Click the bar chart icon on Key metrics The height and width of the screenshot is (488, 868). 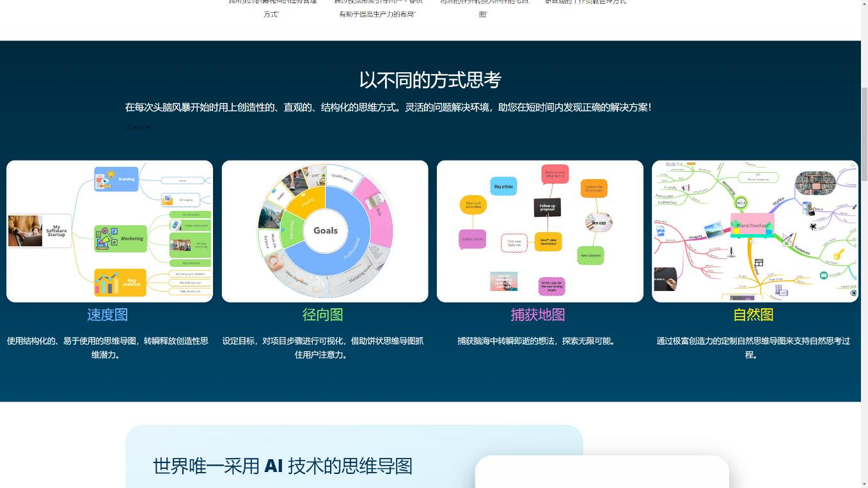pyautogui.click(x=106, y=283)
